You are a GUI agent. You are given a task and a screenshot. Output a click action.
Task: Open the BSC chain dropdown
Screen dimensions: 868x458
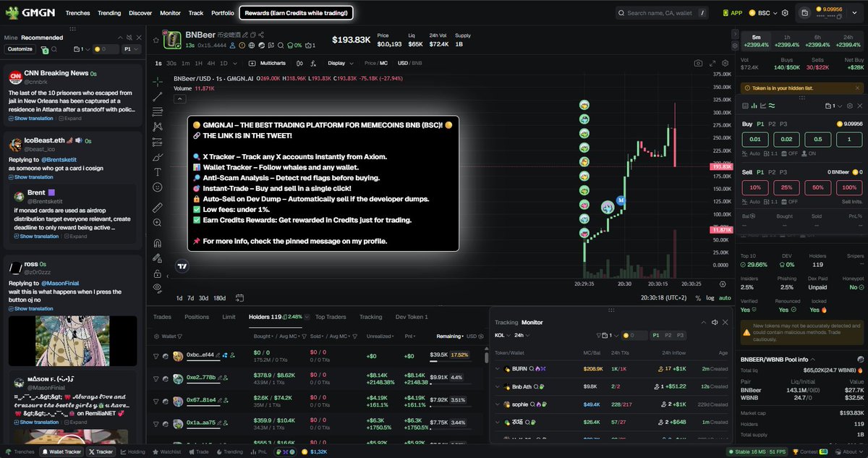[x=762, y=13]
